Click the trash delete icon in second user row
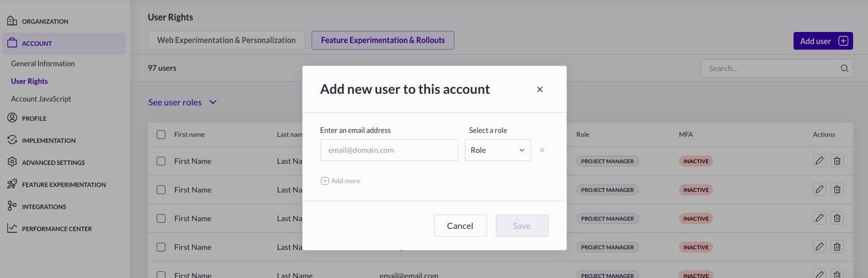Screen dimensions: 868x278 tap(837, 190)
